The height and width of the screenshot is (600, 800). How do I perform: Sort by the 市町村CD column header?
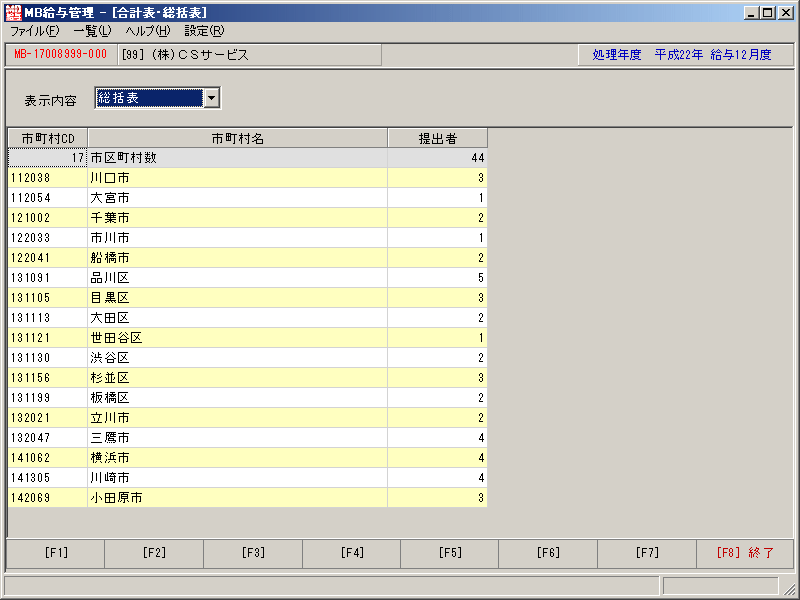(x=48, y=138)
